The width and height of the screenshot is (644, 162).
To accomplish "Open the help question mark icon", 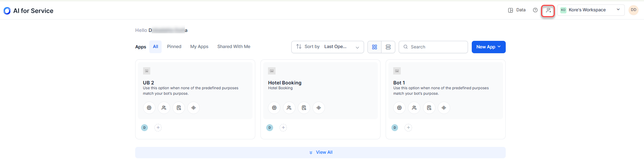I will [535, 10].
